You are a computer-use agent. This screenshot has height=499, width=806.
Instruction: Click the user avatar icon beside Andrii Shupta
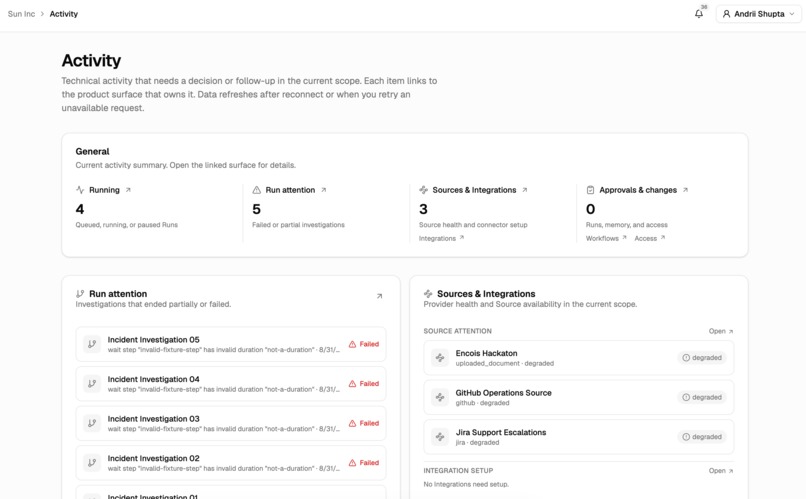[726, 14]
